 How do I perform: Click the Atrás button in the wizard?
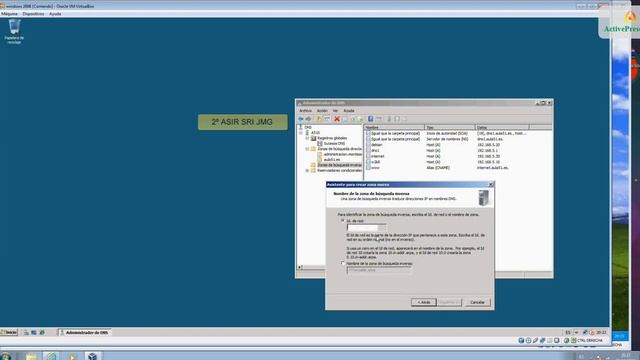coord(424,302)
